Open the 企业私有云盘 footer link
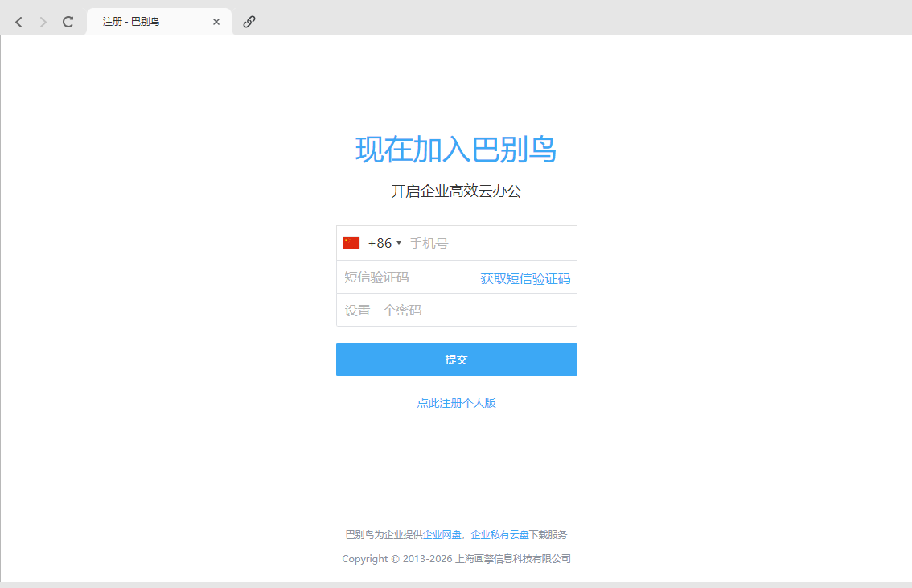Viewport: 912px width, 588px height. click(x=499, y=534)
